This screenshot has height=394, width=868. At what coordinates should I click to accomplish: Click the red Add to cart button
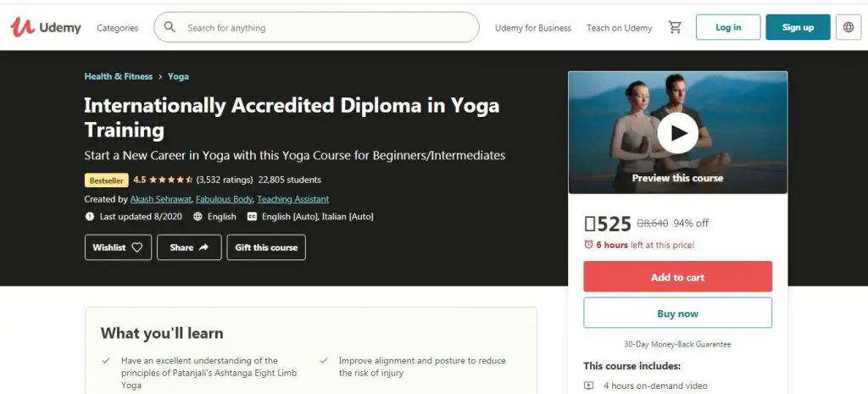[677, 277]
